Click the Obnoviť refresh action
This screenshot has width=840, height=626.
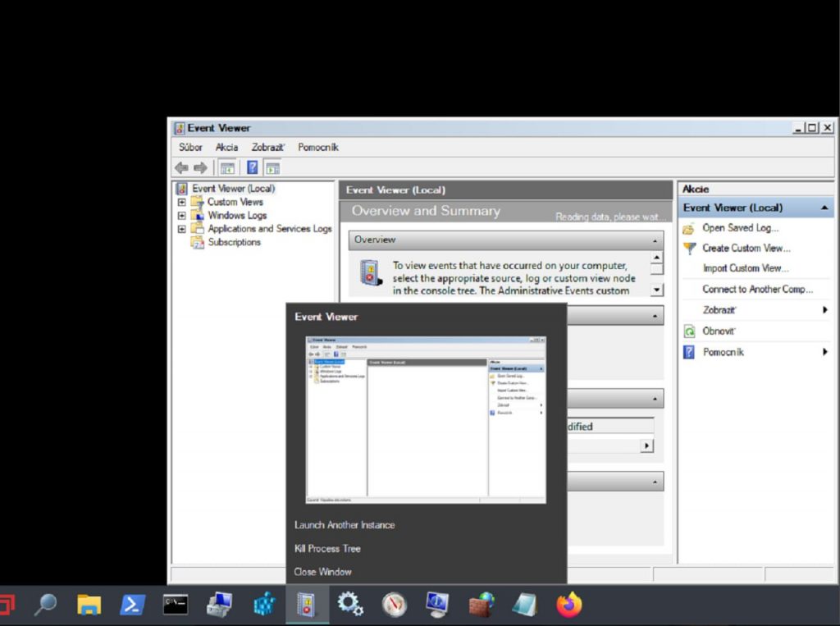point(719,331)
